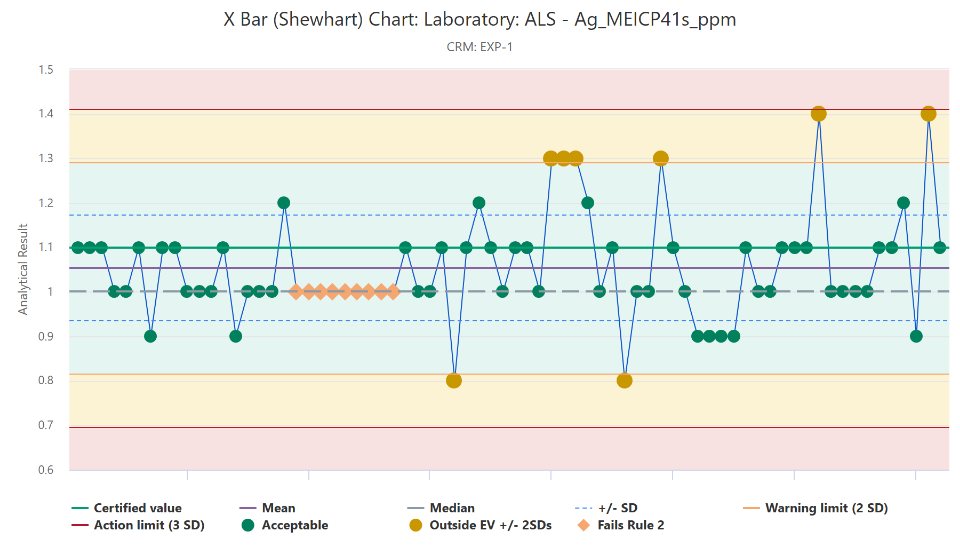Select the first gold point at 1.4

(819, 114)
